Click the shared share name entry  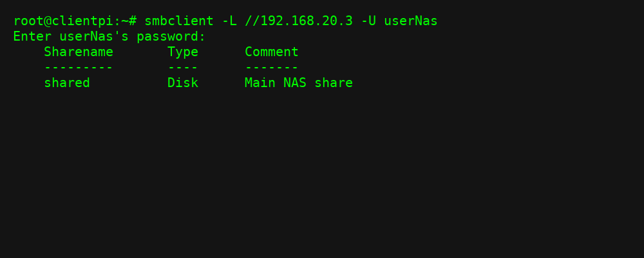(x=67, y=83)
